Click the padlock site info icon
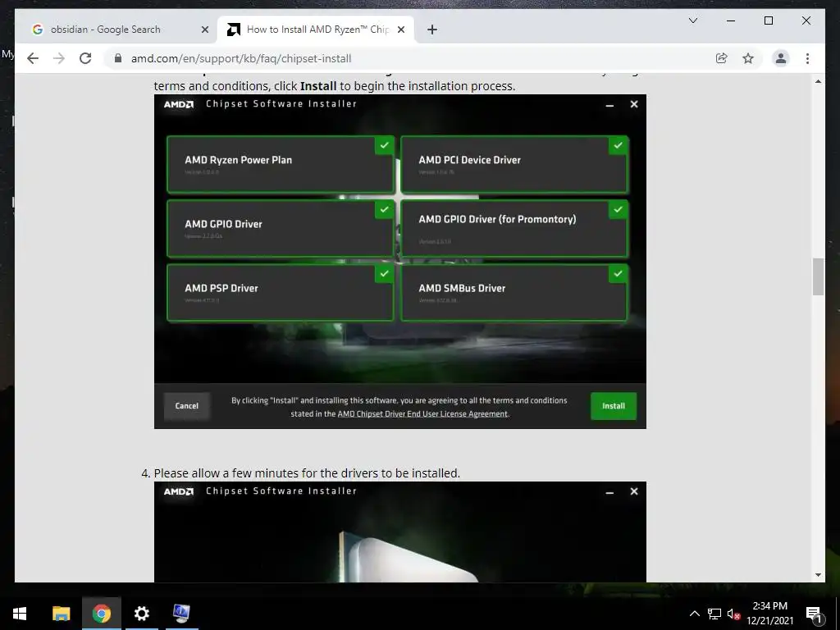 point(118,58)
